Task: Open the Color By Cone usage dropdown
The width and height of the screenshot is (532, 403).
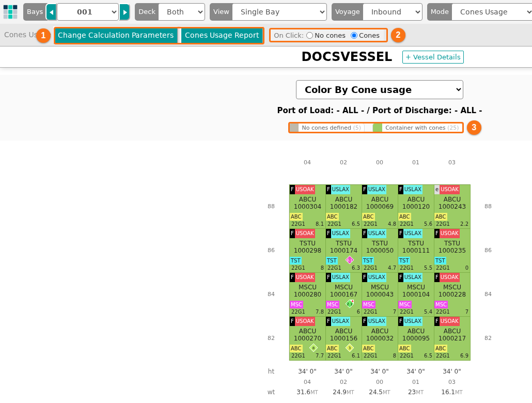Action: (x=379, y=89)
